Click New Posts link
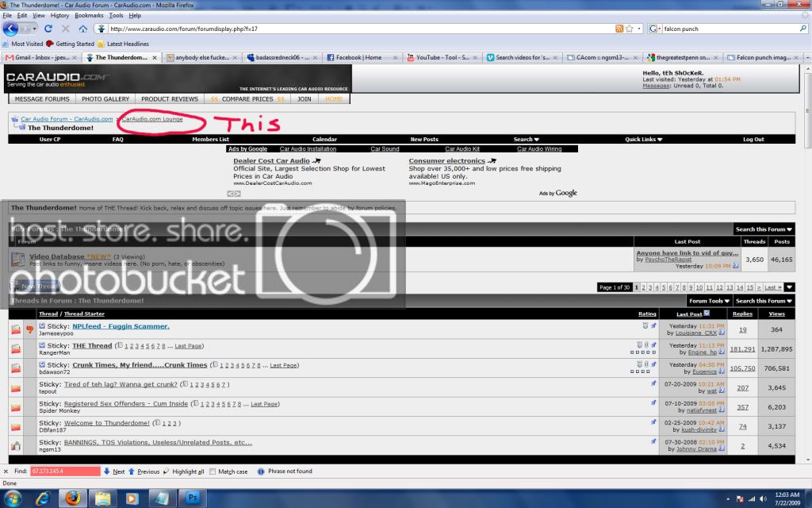This screenshot has width=812, height=508. (x=424, y=139)
